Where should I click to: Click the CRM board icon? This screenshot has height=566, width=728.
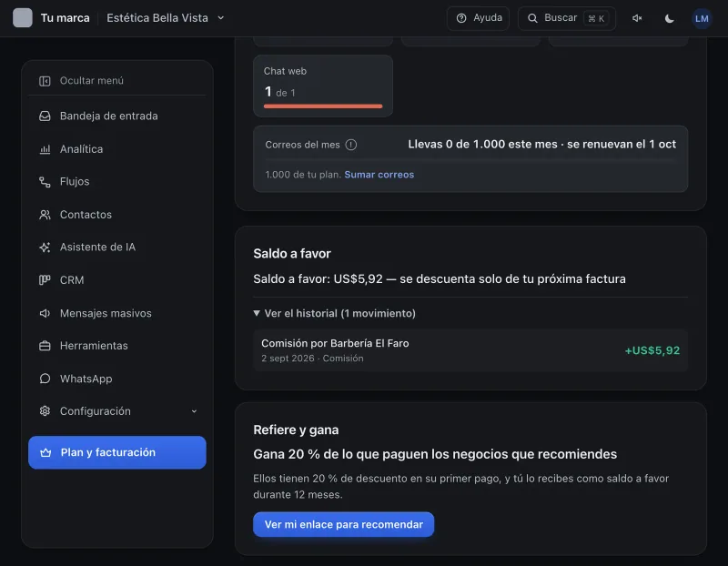point(45,280)
